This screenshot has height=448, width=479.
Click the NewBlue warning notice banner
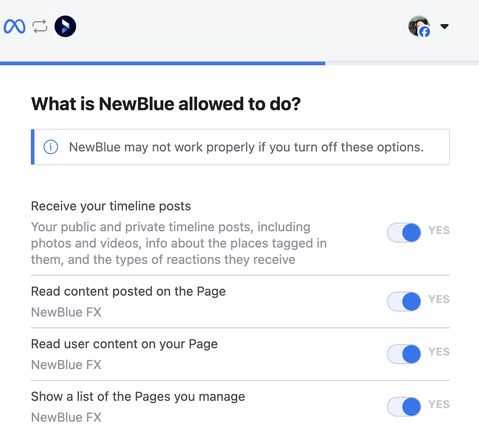click(x=240, y=147)
